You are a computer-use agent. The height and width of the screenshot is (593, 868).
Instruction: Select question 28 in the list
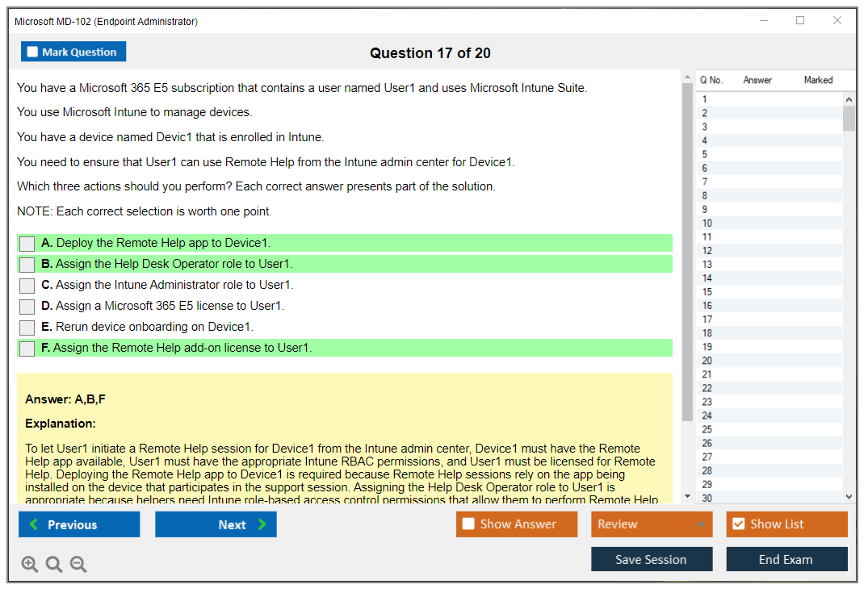pos(769,471)
